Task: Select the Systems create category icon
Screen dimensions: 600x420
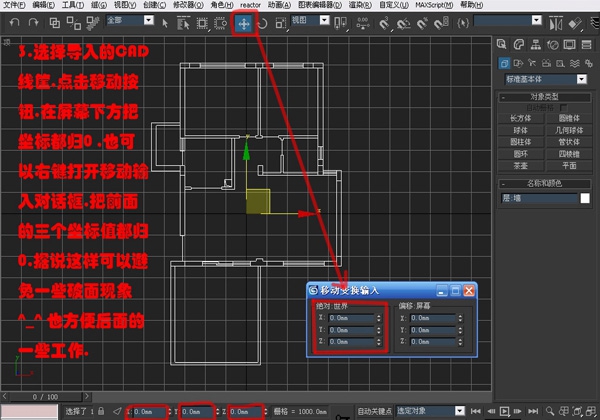Action: 589,63
